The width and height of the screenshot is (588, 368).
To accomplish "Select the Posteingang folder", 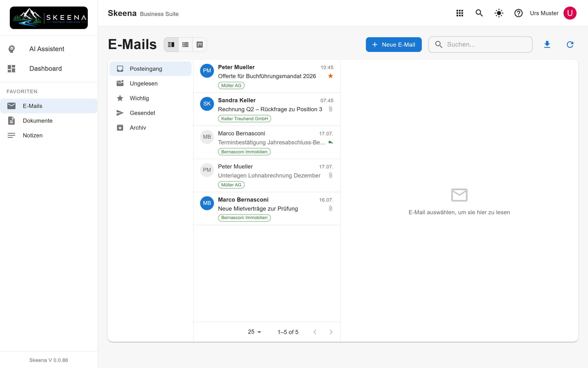I will coord(150,69).
